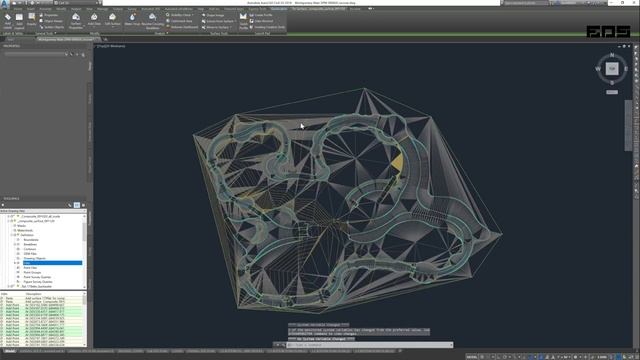Click the command line input field
Viewport: 640px width, 360px height.
click(369, 345)
